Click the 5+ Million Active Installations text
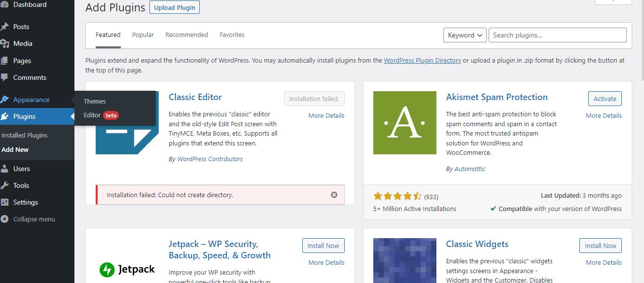The width and height of the screenshot is (644, 283). [415, 209]
